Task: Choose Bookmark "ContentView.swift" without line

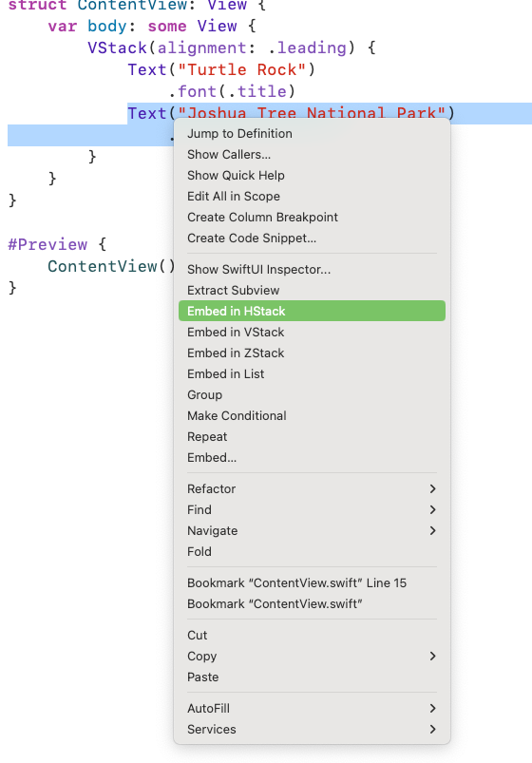Action: pyautogui.click(x=312, y=603)
